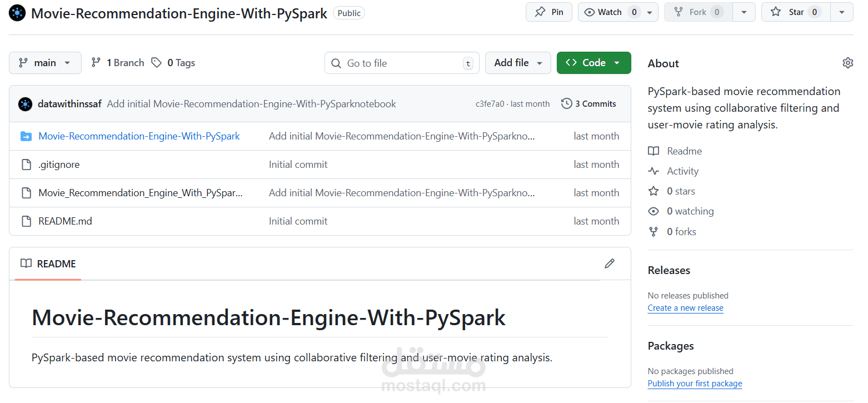
Task: Pin this repository
Action: point(548,12)
